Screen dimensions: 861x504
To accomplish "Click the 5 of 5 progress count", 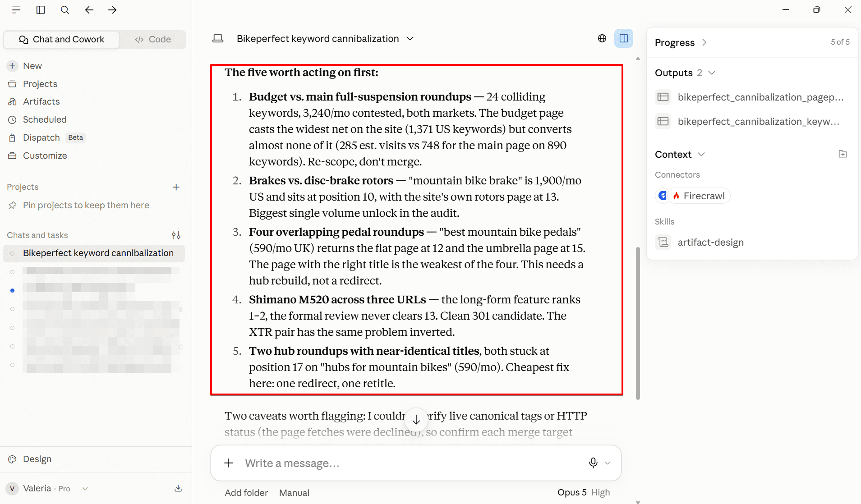I will (x=840, y=42).
